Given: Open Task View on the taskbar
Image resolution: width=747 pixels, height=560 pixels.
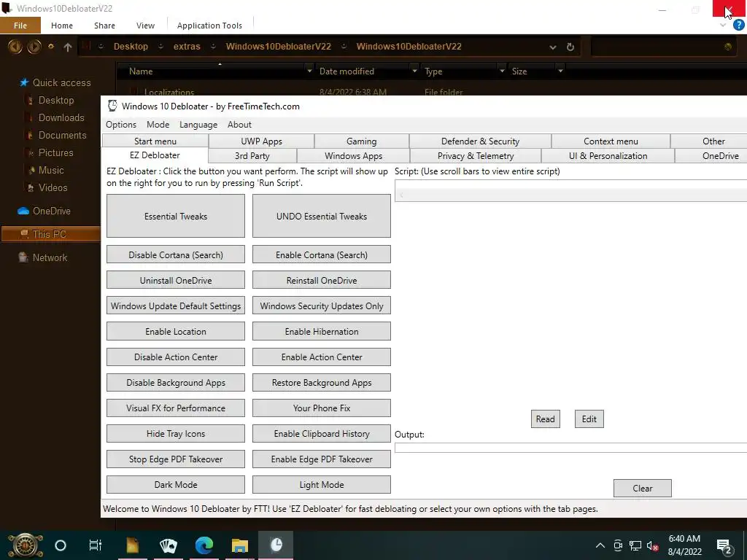Looking at the screenshot, I should [x=96, y=545].
